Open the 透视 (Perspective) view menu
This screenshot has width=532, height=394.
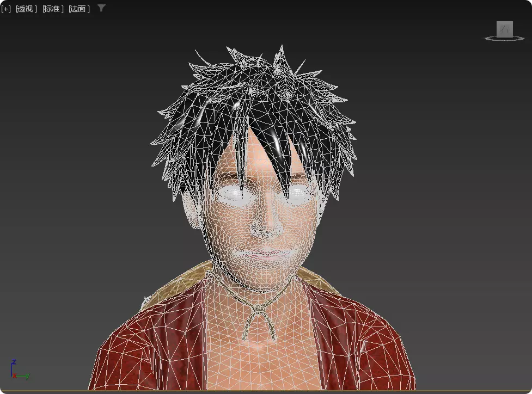point(27,9)
